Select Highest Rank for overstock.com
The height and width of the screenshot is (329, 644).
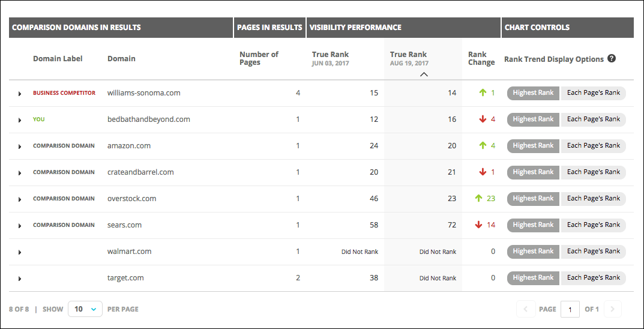pyautogui.click(x=533, y=198)
